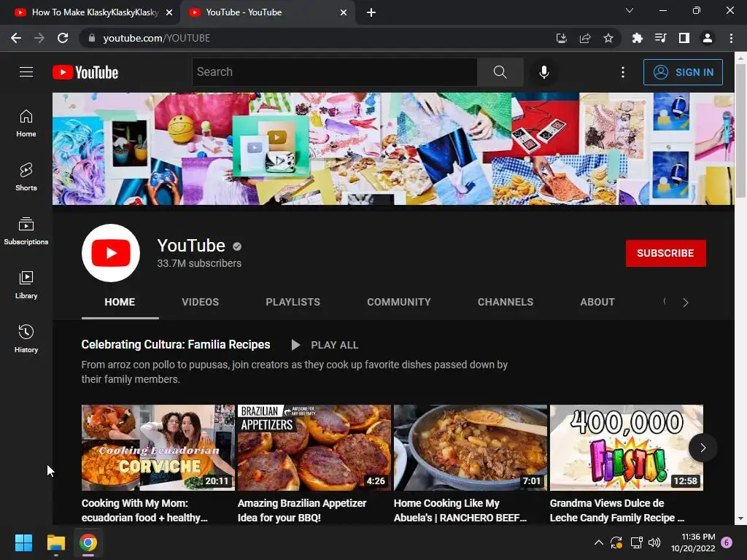Click the SIGN IN button
The height and width of the screenshot is (560, 747).
pyautogui.click(x=683, y=72)
